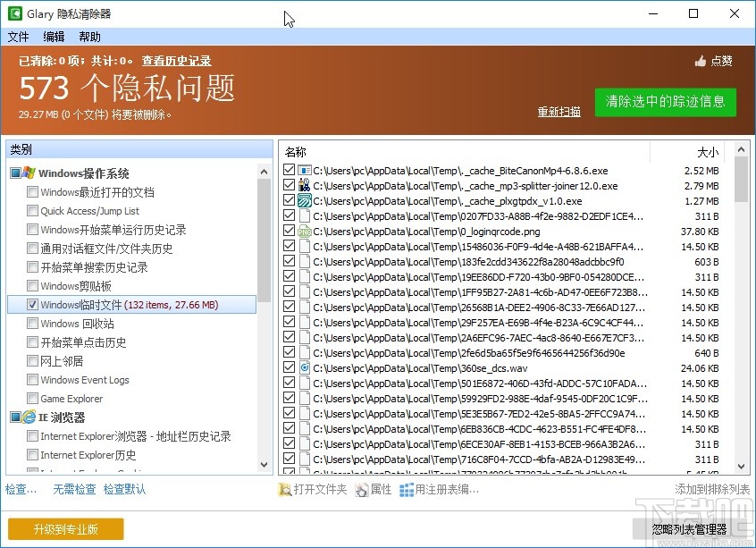Open 查看历史记录 link
This screenshot has height=548, width=756.
(x=176, y=61)
